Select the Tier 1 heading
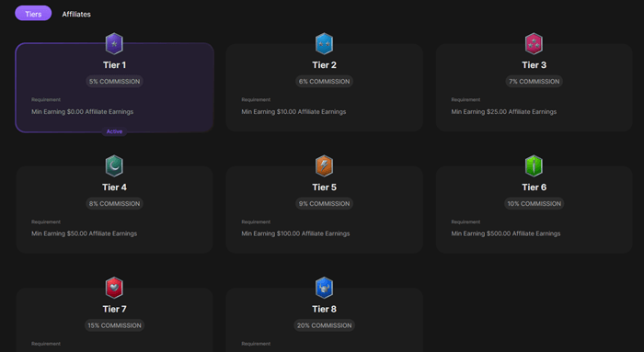The height and width of the screenshot is (352, 644). pos(114,65)
